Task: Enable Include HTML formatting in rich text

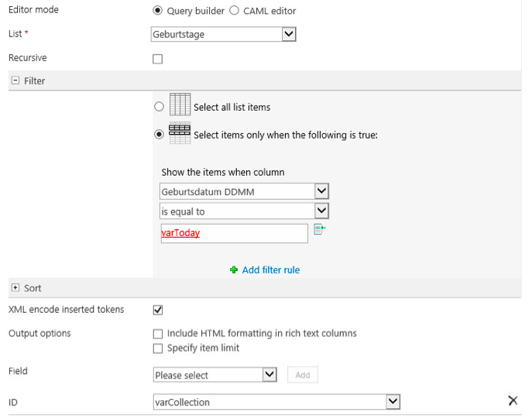Action: [x=158, y=334]
